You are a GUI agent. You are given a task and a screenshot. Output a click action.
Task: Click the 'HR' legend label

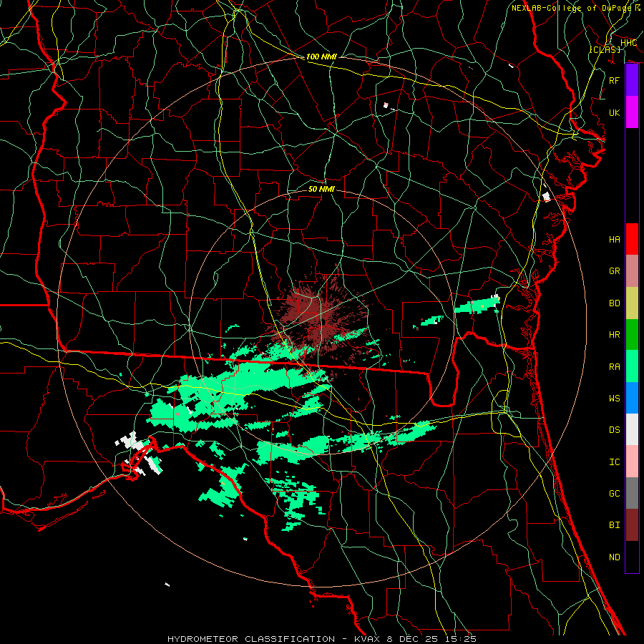(x=614, y=335)
